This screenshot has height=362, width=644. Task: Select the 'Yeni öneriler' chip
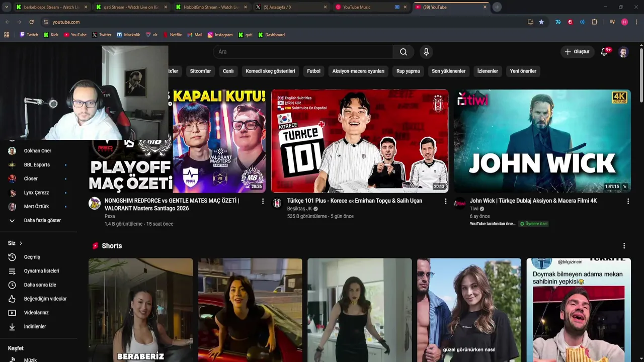coord(523,71)
